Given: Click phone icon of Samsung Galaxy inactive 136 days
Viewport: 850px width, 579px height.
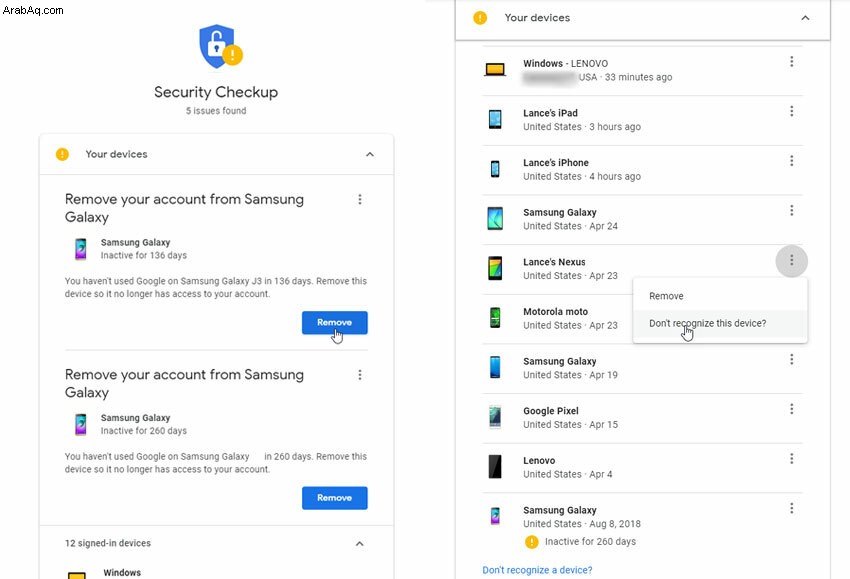Looking at the screenshot, I should [x=81, y=249].
